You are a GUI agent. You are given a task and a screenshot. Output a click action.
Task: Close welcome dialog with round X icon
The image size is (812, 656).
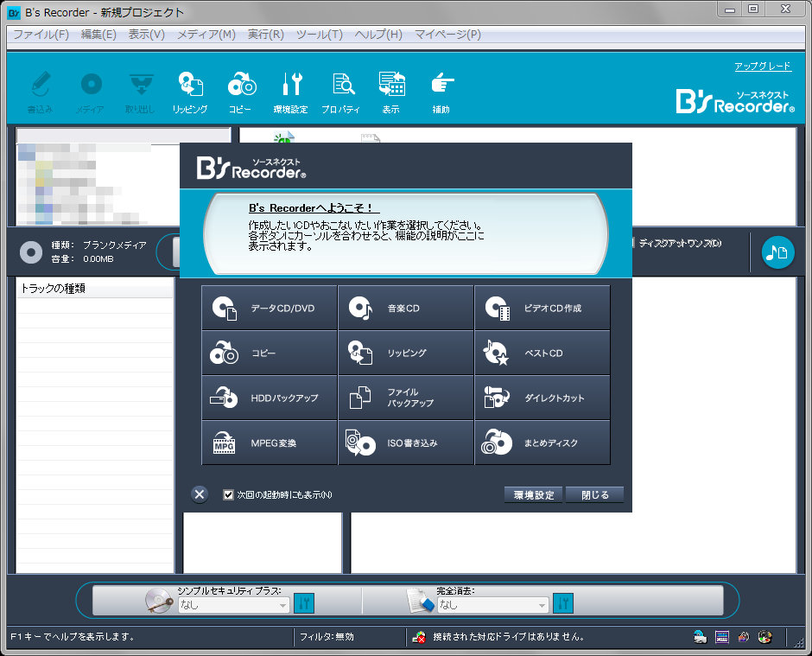200,494
